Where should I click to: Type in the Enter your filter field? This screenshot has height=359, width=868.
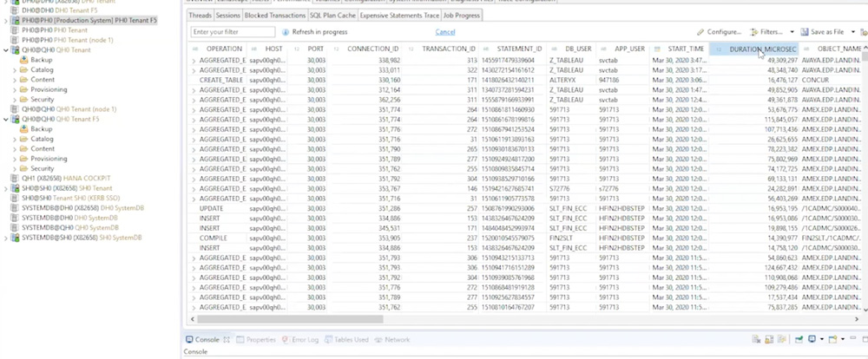pyautogui.click(x=233, y=32)
